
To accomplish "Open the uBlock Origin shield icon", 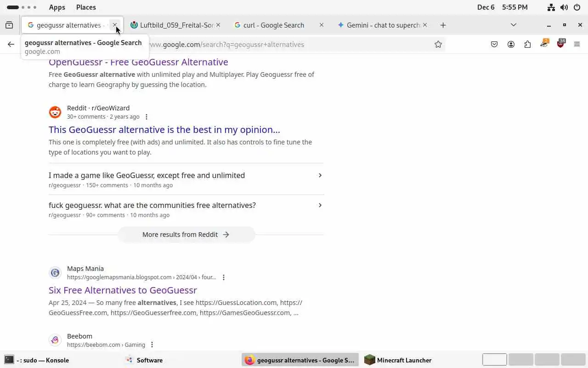I will 560,44.
